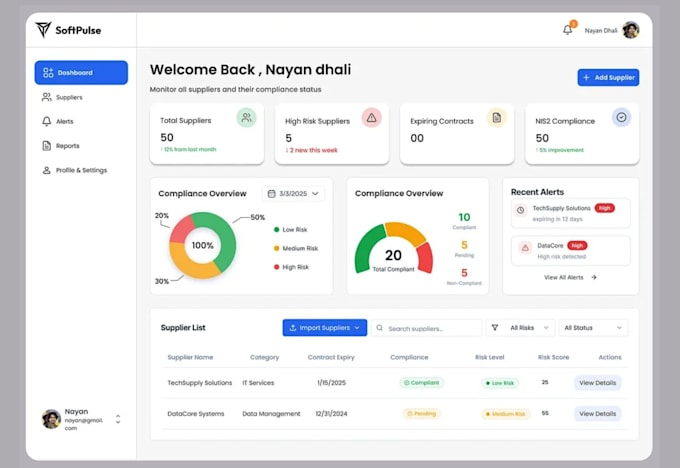The height and width of the screenshot is (468, 680).
Task: View Details for DataCore Systems
Action: click(598, 413)
